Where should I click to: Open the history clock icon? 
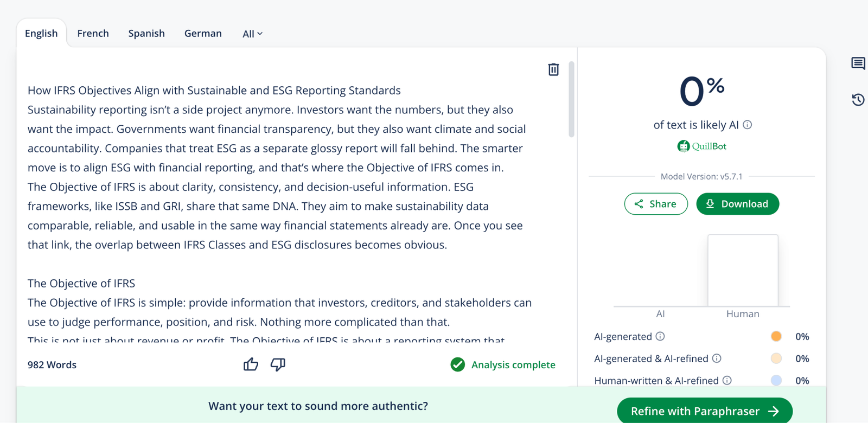pos(858,100)
